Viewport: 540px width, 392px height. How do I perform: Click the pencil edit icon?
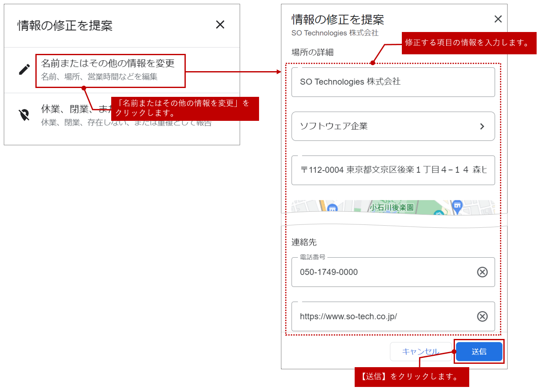tap(24, 69)
